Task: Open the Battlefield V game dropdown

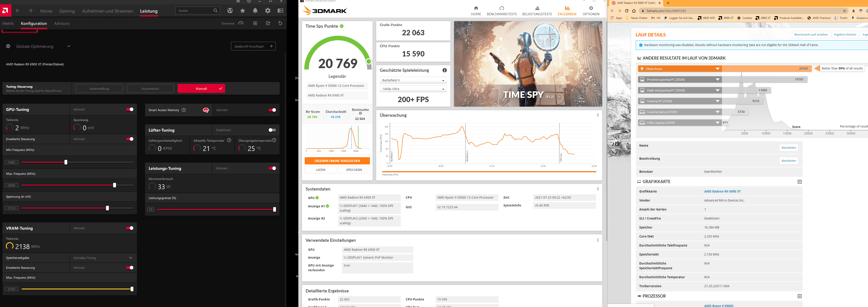Action: coord(413,80)
